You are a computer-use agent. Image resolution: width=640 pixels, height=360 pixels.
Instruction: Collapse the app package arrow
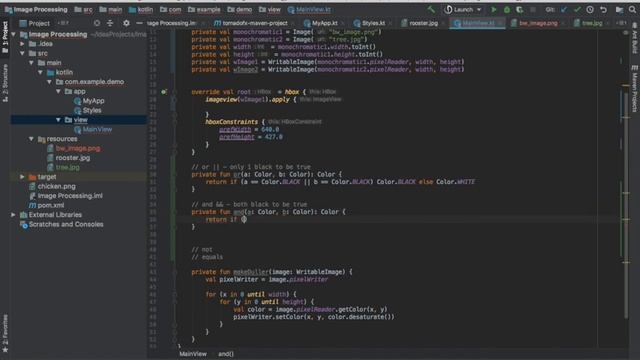coord(58,91)
